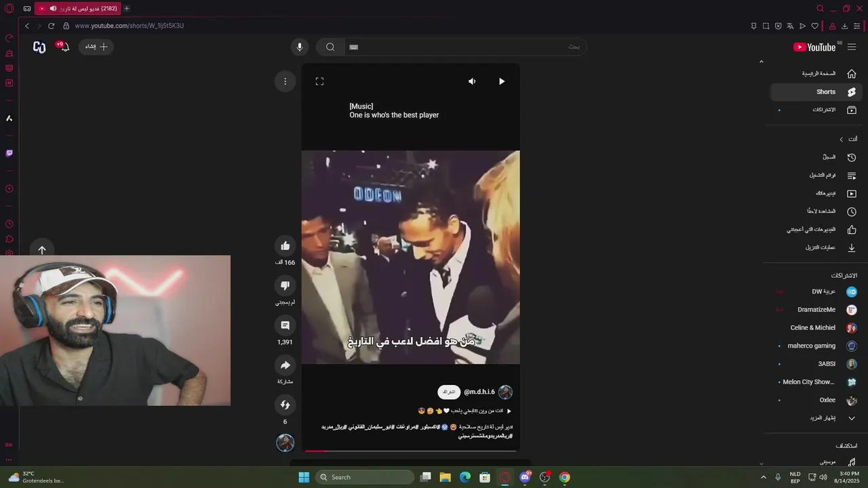This screenshot has height=488, width=868.
Task: Open the create button with plus sign
Action: point(96,47)
